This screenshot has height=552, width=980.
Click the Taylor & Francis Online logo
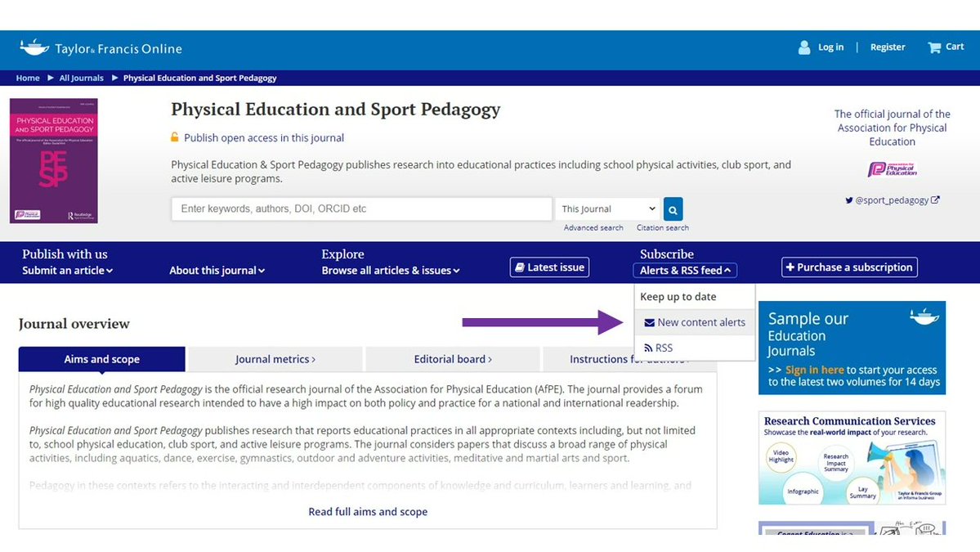coord(101,47)
